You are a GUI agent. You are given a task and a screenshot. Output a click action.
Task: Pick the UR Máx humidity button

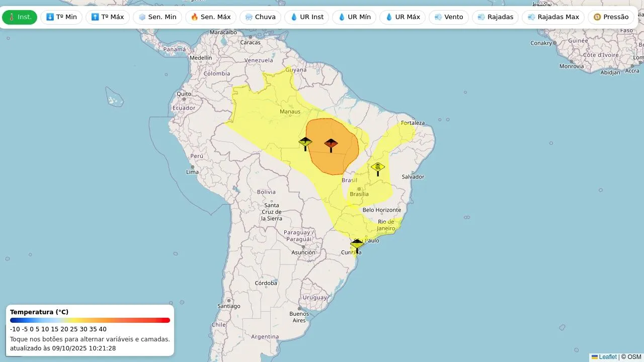pyautogui.click(x=403, y=17)
